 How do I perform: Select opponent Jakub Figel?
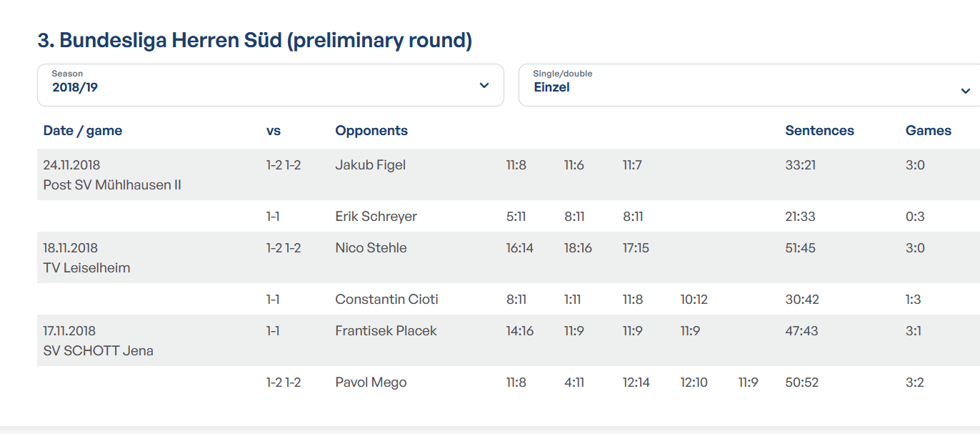point(370,165)
